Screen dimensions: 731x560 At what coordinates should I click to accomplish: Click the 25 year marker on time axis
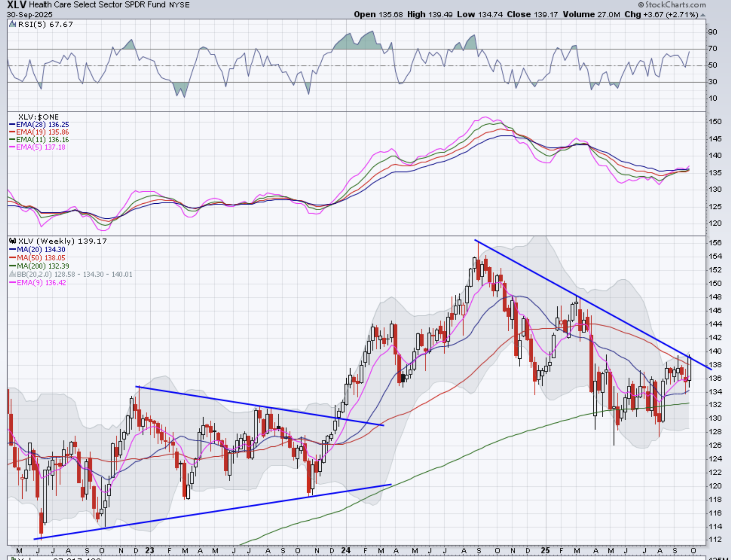point(545,550)
